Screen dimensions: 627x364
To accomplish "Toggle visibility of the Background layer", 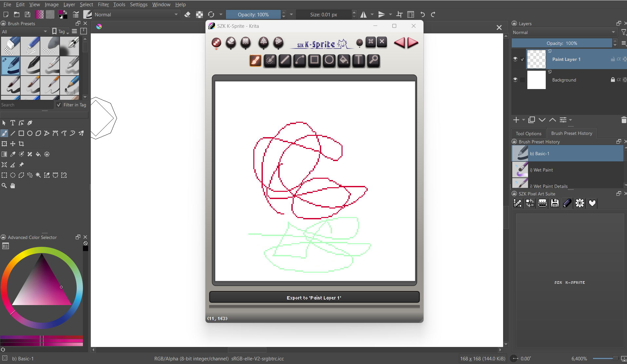I will click(x=515, y=80).
